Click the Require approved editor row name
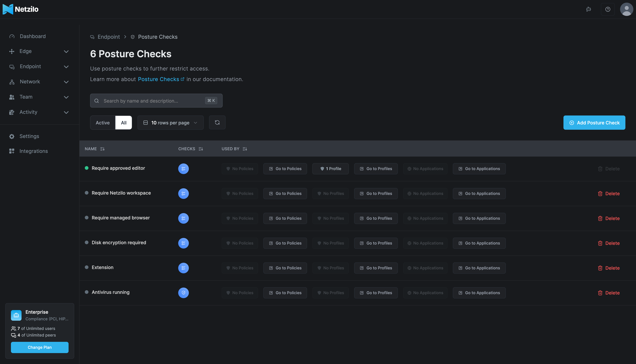The image size is (636, 364). pos(118,168)
